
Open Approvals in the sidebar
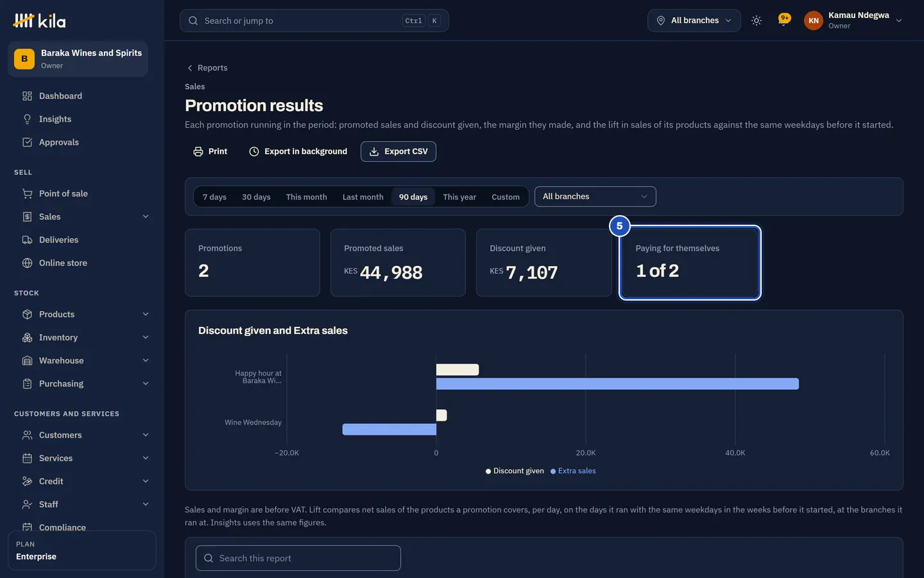point(82,143)
